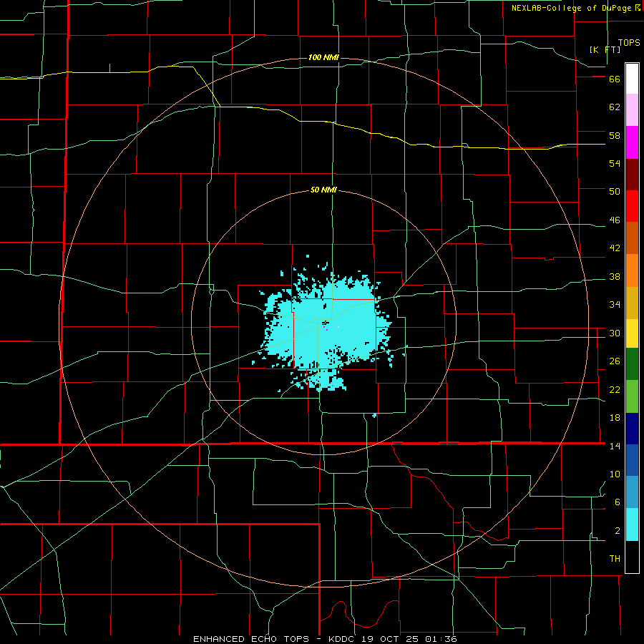The image size is (644, 644).
Task: Click the magenta legend swatch
Action: 632,142
